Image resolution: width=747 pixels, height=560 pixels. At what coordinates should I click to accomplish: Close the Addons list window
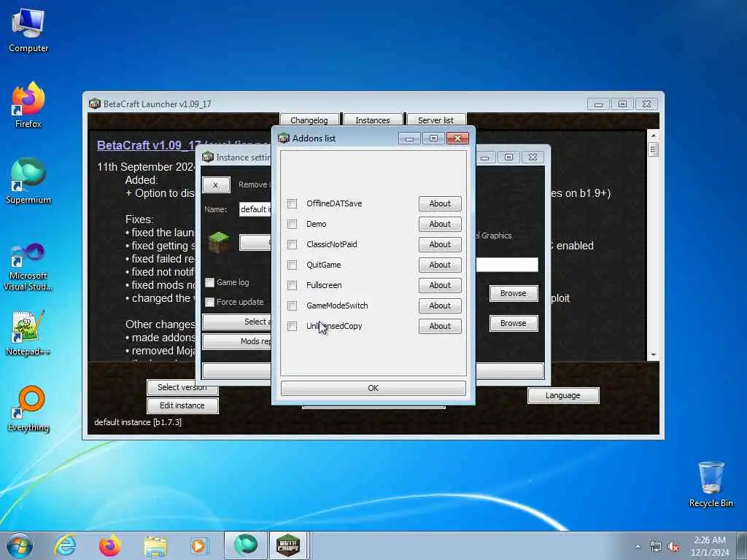(x=457, y=138)
